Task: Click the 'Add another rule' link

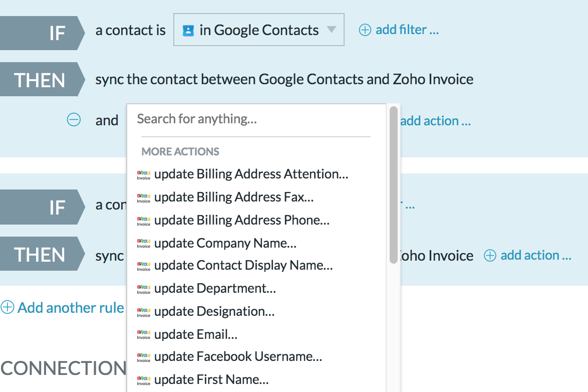Action: (71, 307)
